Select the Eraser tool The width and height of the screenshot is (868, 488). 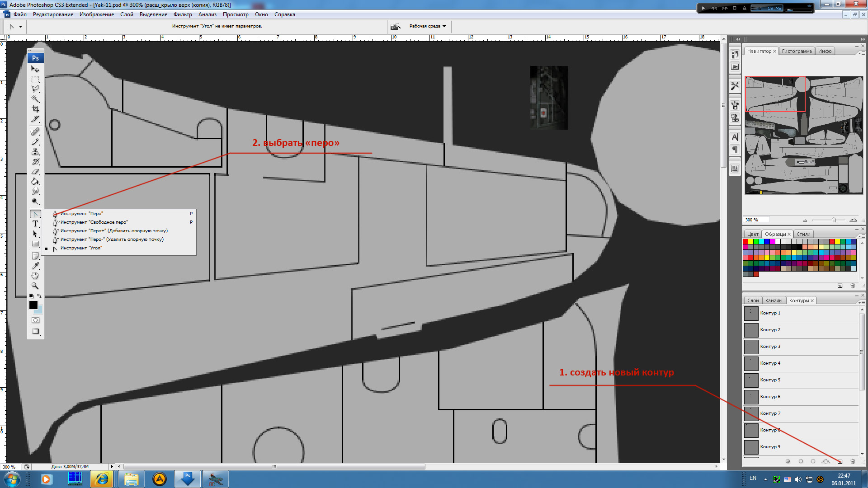(x=35, y=172)
